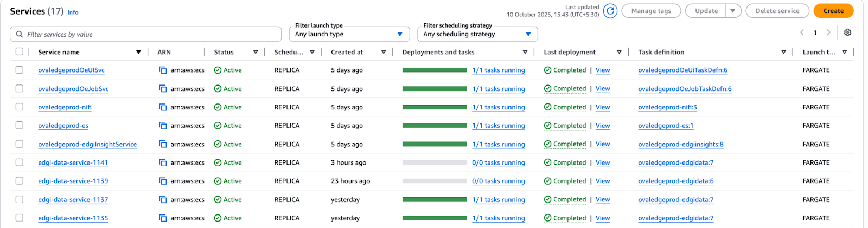The height and width of the screenshot is (228, 868).
Task: Expand the Filter scheduling strategy dropdown
Action: pos(477,34)
